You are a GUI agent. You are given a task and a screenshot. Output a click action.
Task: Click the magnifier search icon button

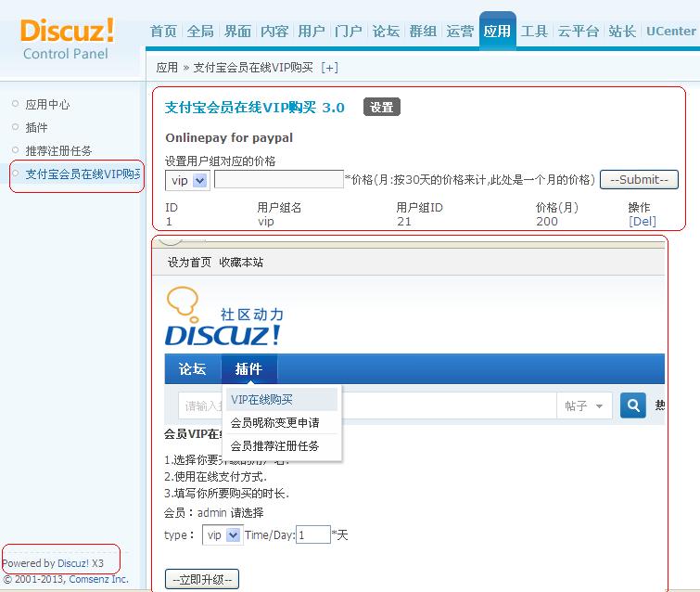click(633, 405)
